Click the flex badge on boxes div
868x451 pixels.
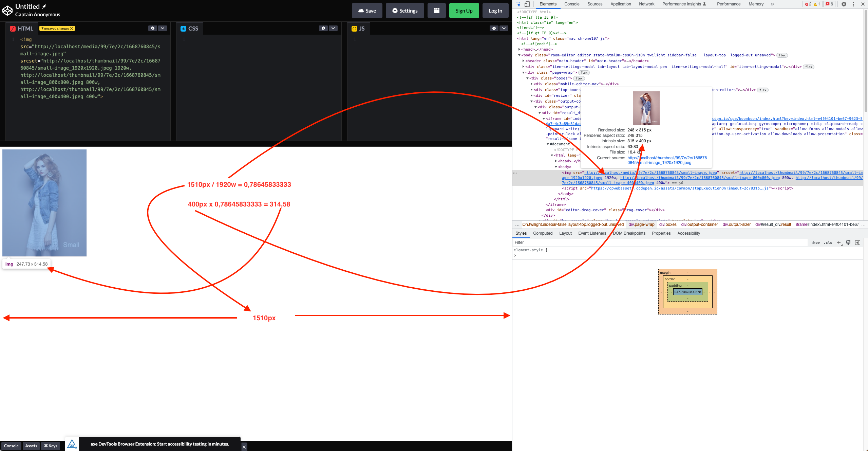point(579,78)
